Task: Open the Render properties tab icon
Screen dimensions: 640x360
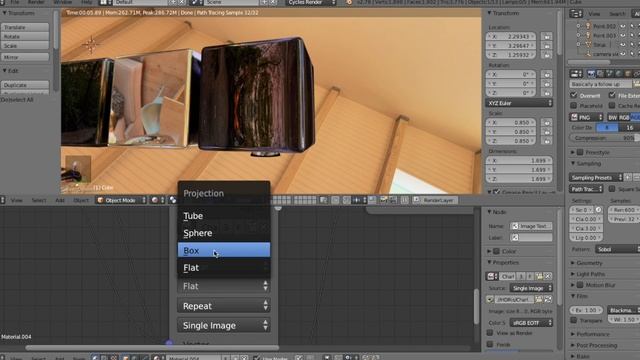Action: [591, 73]
